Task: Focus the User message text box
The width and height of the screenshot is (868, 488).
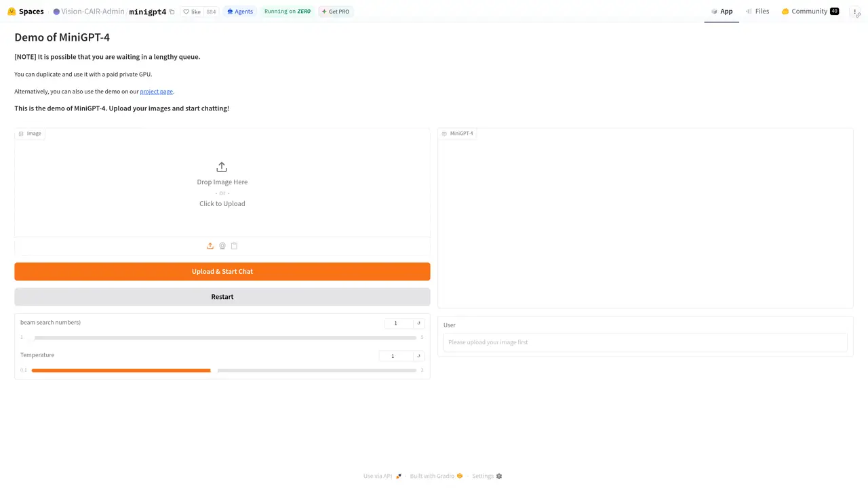Action: pyautogui.click(x=646, y=342)
